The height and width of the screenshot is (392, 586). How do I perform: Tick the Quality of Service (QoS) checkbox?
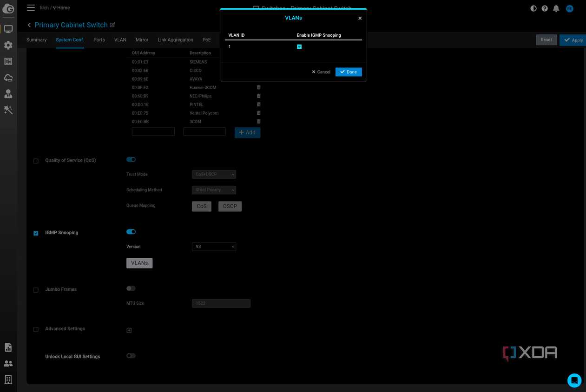(x=36, y=161)
